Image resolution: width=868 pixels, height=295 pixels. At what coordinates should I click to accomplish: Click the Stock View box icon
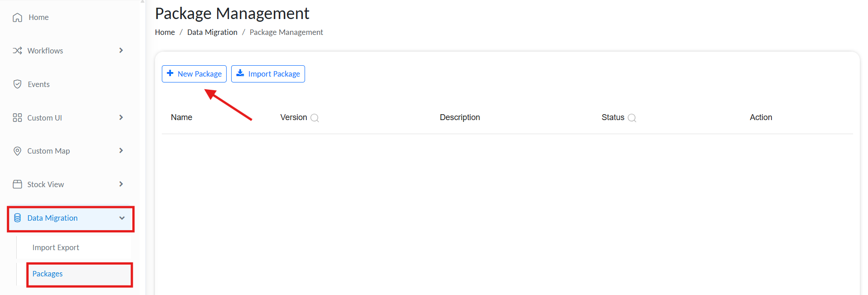pos(17,184)
